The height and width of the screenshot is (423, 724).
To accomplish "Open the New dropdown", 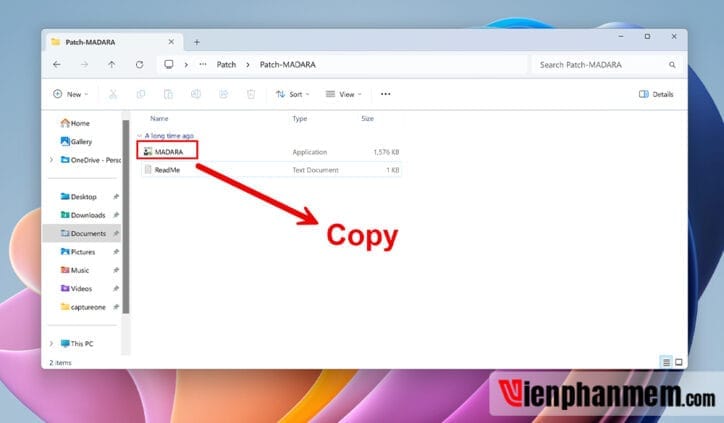I will click(71, 94).
